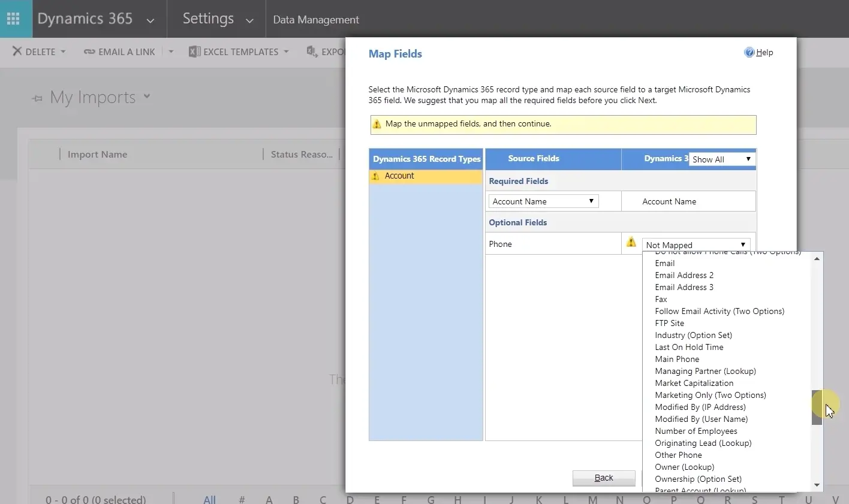Click the Help icon in Map Fields
Screen dimensions: 849x504
pos(749,52)
